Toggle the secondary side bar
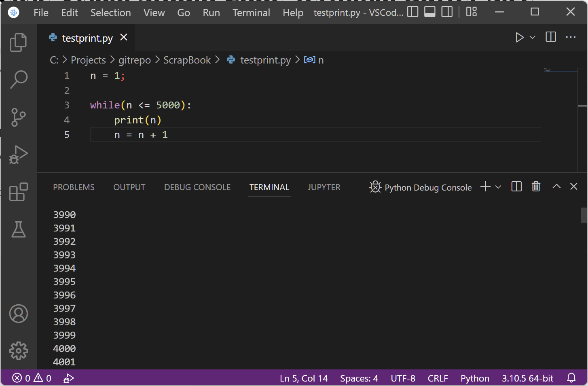Screen dimensions: 588x386 click(446, 12)
